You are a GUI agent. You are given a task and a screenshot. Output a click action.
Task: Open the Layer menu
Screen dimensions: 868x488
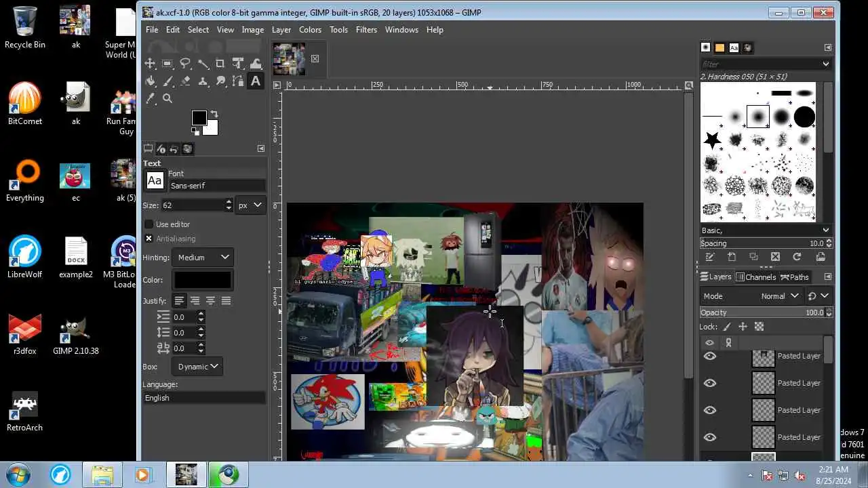(281, 30)
